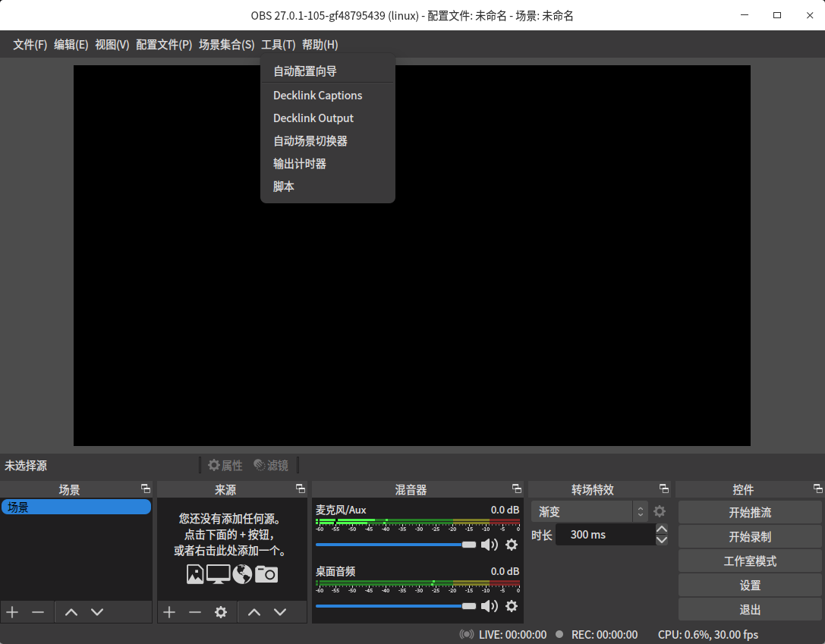825x644 pixels.
Task: Click the 退出 button
Action: [x=750, y=610]
